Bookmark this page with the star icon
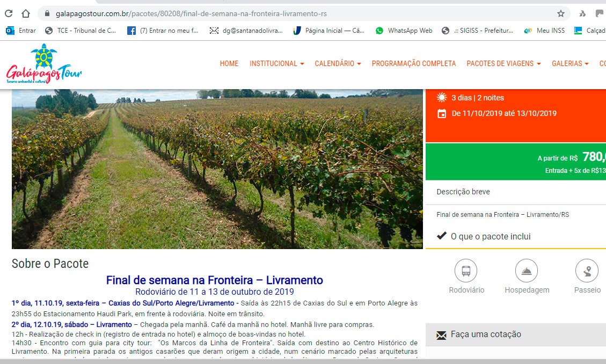This screenshot has width=606, height=364. click(x=561, y=13)
